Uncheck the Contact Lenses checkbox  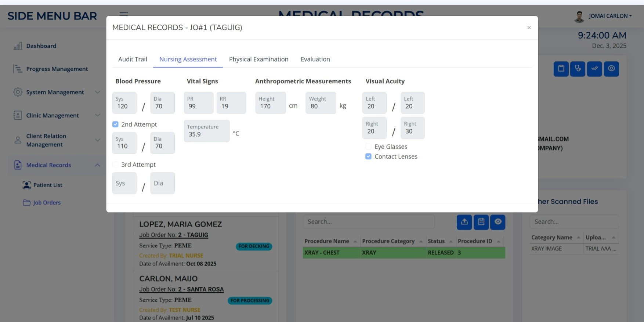coord(368,156)
